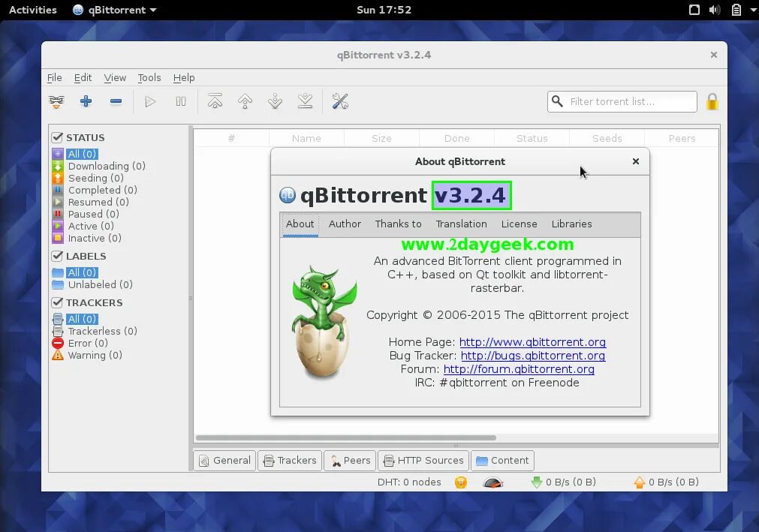Select the Trackerless (0) tracker filter
The image size is (759, 532).
(x=103, y=332)
